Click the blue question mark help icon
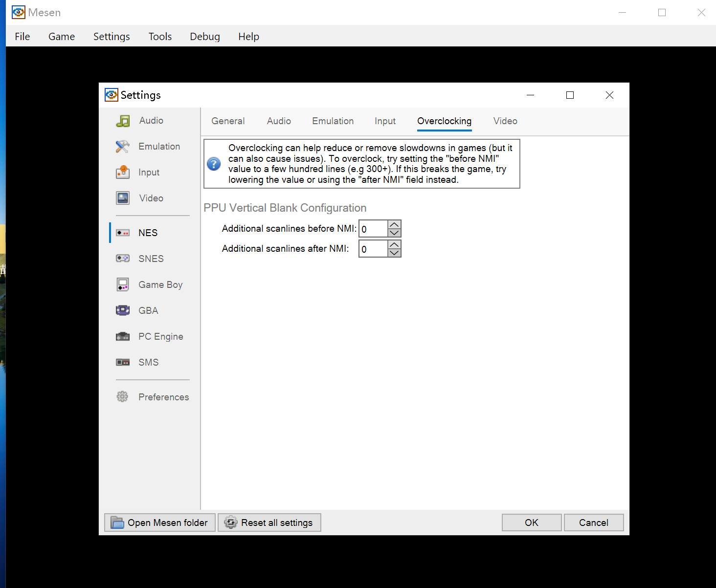Image resolution: width=716 pixels, height=588 pixels. pyautogui.click(x=214, y=164)
